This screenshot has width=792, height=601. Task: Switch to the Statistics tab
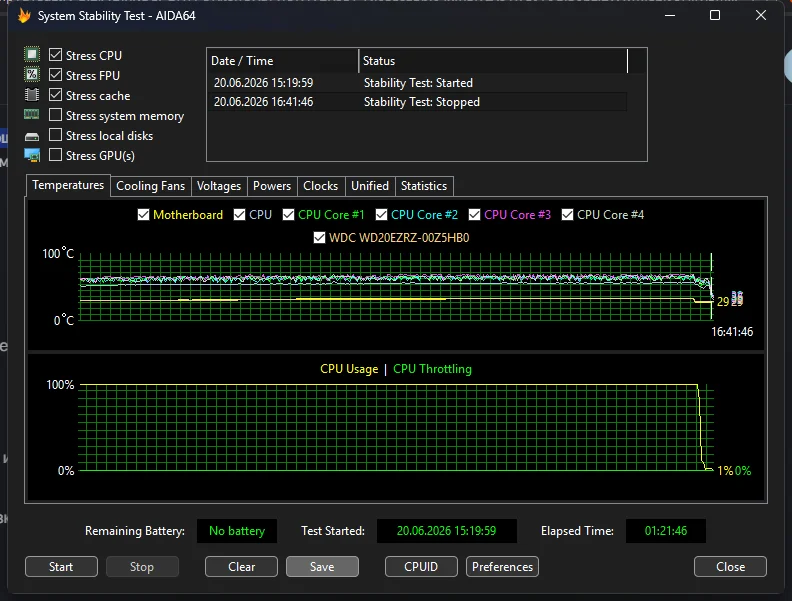click(424, 186)
